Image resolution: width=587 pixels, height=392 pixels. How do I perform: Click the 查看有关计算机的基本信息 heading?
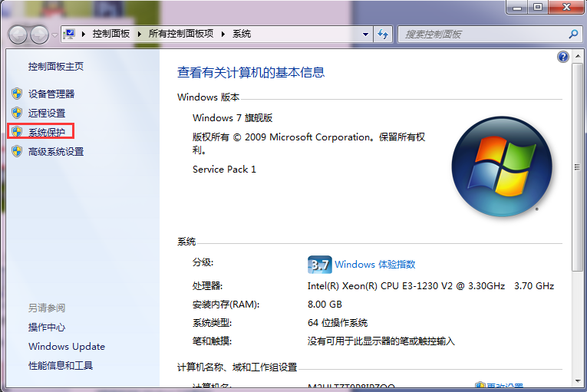[251, 72]
